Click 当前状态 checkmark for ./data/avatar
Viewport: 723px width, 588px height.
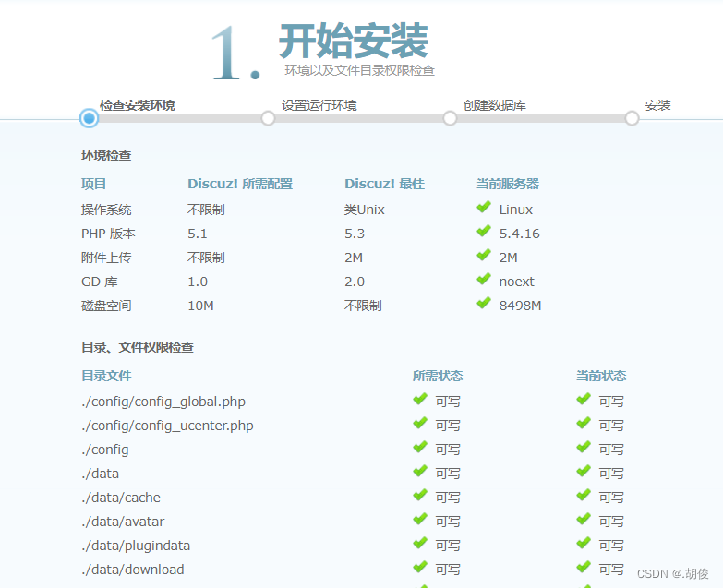pos(584,519)
